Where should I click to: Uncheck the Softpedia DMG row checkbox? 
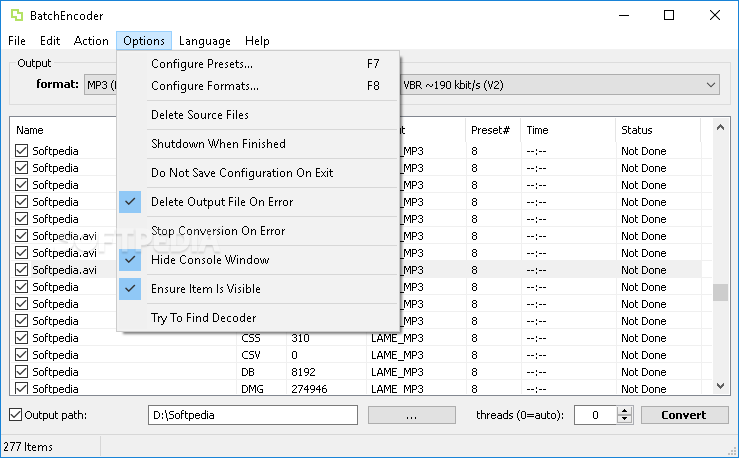(x=21, y=388)
